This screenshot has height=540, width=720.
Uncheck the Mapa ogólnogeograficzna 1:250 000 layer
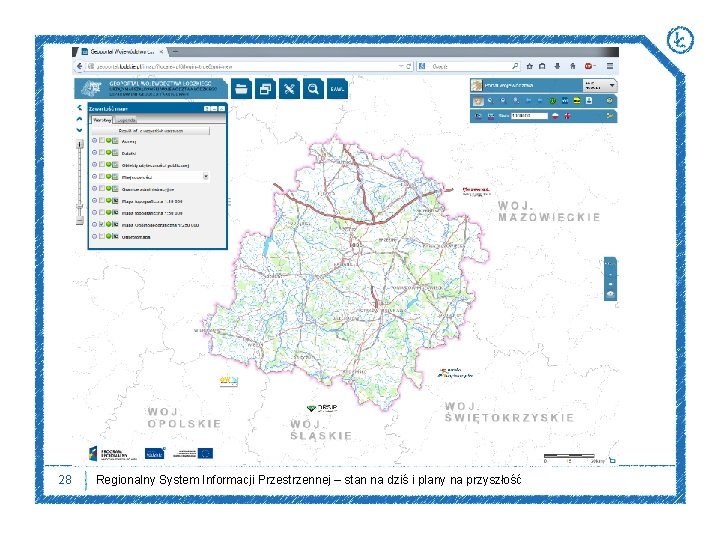click(101, 225)
